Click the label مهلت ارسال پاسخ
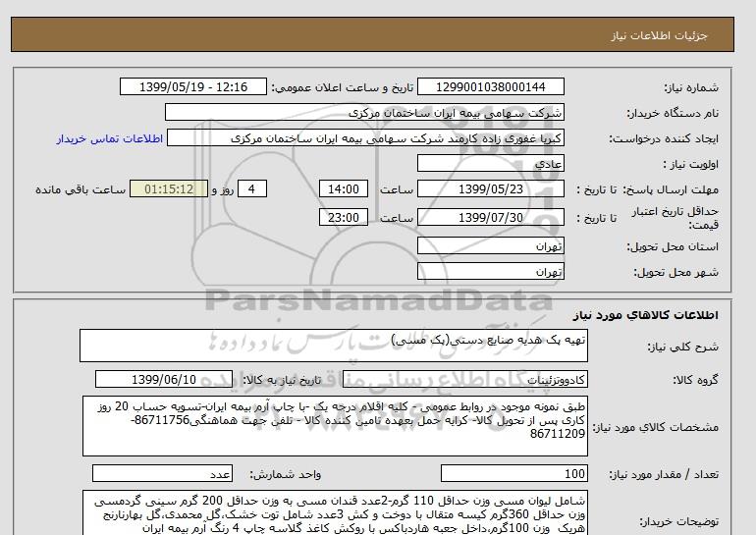This screenshot has width=756, height=535. pos(673,189)
